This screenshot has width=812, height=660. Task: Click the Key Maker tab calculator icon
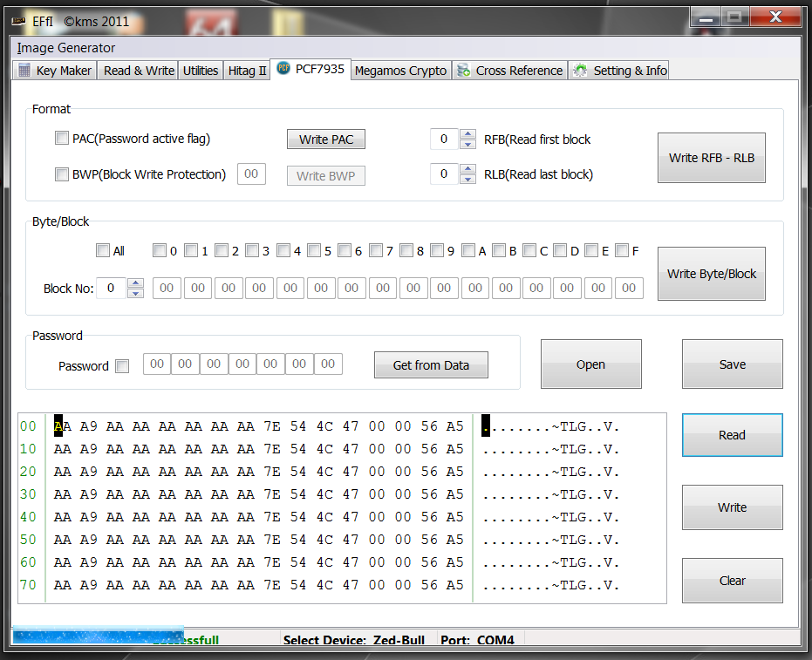coord(24,70)
